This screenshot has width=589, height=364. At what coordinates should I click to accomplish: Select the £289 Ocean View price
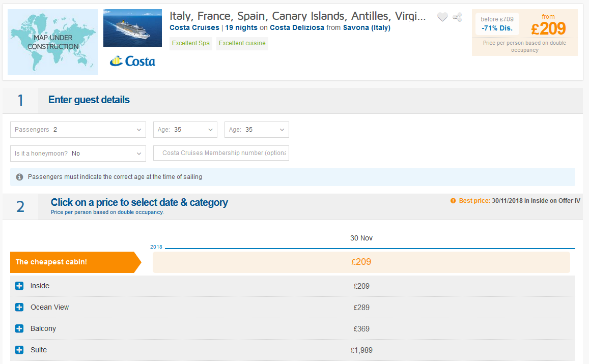pos(361,308)
